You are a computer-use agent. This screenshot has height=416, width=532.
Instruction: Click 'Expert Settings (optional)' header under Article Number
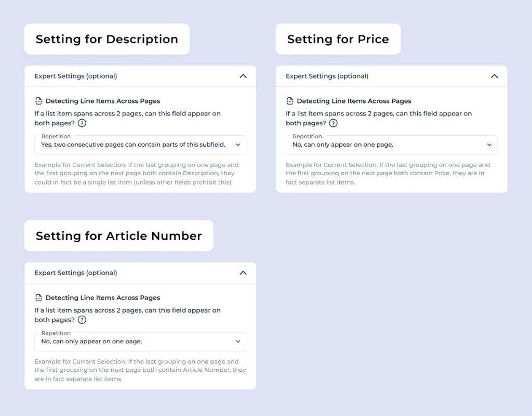pos(140,272)
